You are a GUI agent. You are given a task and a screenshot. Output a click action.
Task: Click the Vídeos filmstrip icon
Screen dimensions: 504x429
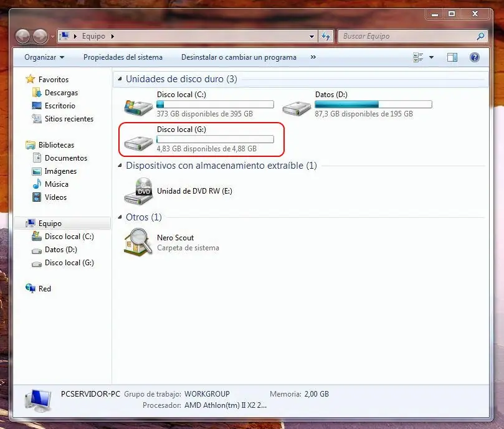click(x=37, y=197)
